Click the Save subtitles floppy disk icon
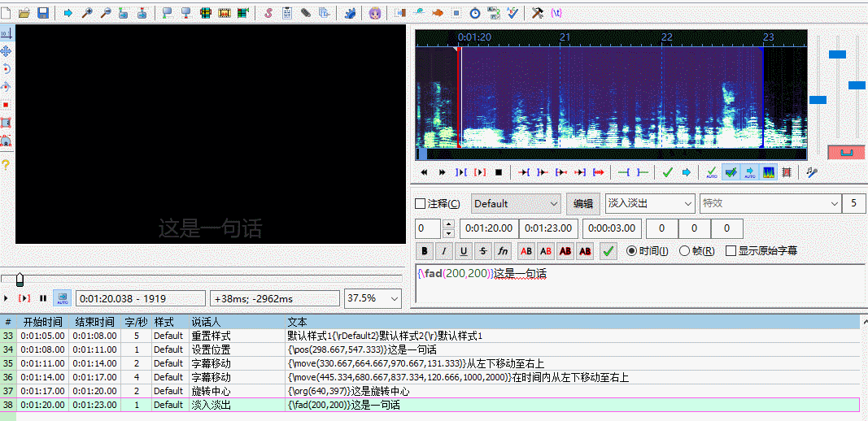The height and width of the screenshot is (421, 868). (42, 13)
